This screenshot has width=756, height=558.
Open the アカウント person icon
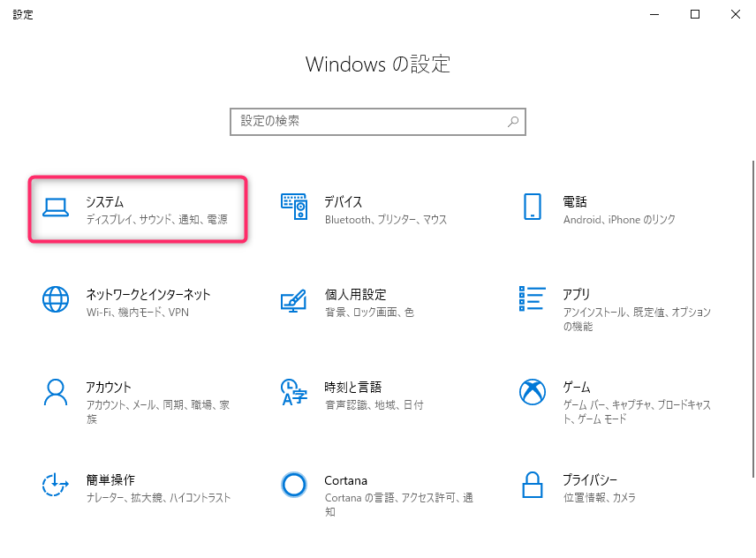point(56,392)
